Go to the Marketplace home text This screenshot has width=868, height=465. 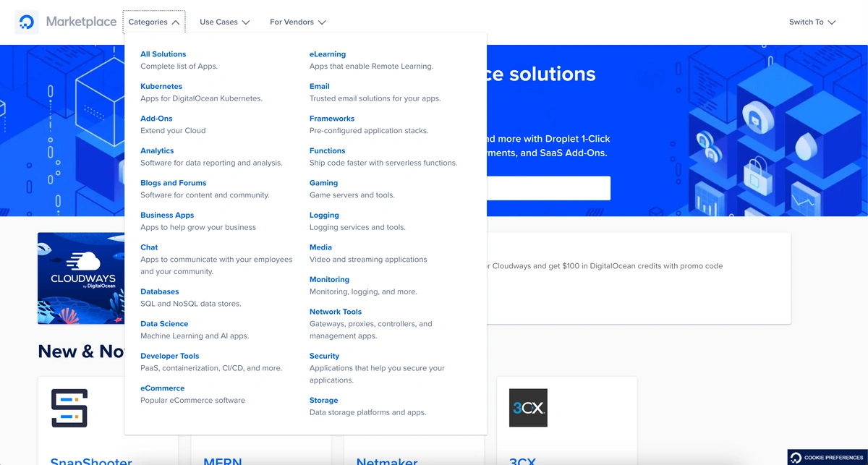(81, 22)
